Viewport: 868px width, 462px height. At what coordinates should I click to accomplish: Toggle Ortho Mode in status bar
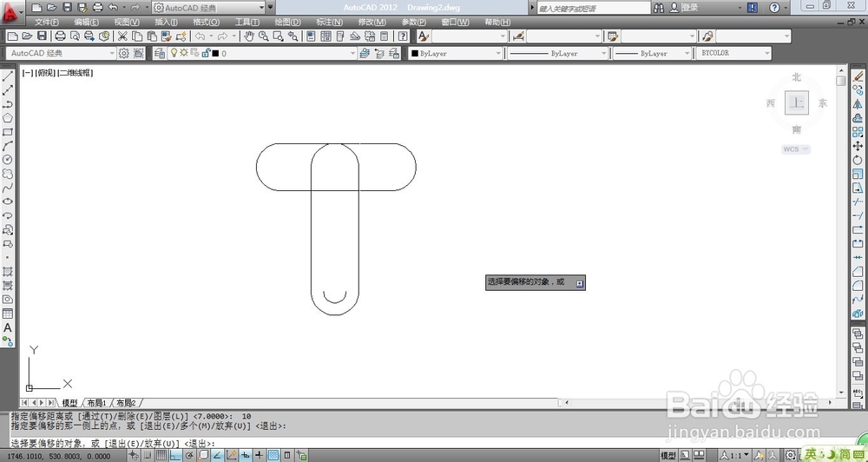(x=175, y=455)
